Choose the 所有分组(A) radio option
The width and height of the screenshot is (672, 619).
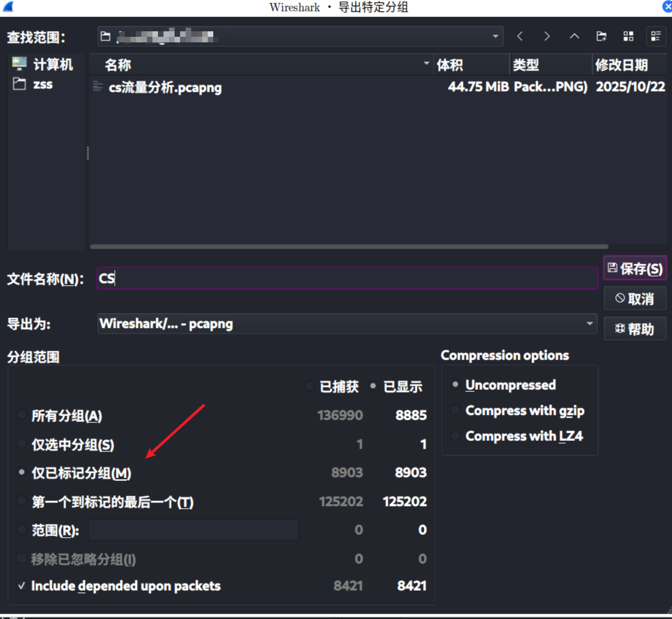click(21, 415)
